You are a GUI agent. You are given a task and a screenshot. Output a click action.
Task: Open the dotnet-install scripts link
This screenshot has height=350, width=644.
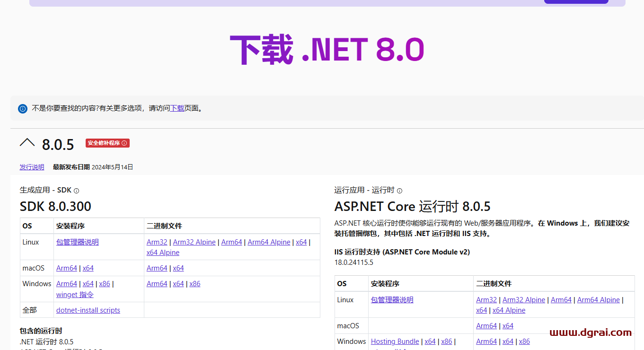pos(88,310)
